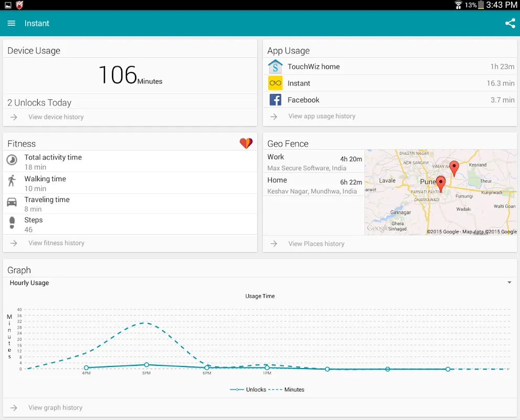Expand the Hourly Usage dropdown arrow
This screenshot has width=520, height=420.
(x=510, y=282)
